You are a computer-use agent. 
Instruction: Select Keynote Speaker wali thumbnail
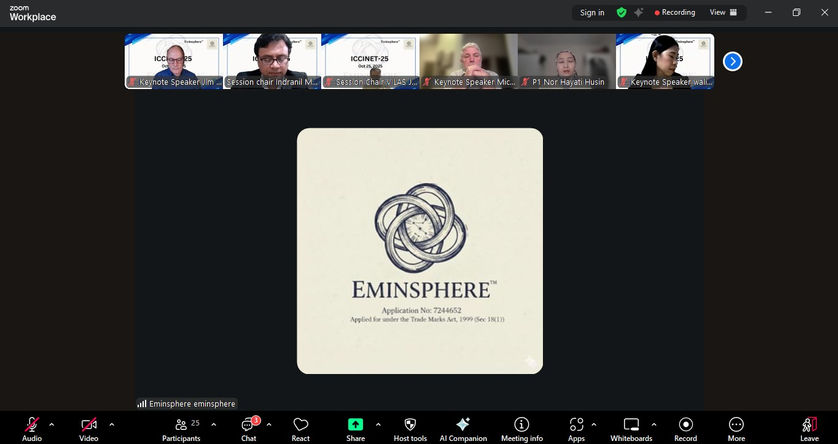(x=665, y=61)
